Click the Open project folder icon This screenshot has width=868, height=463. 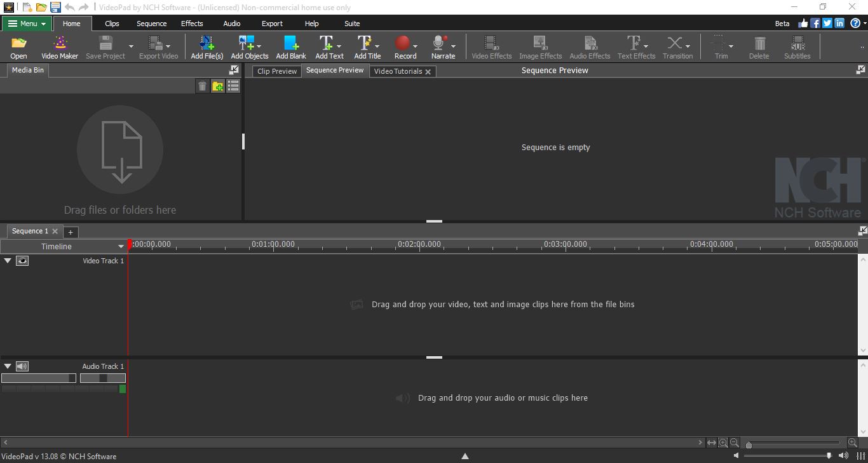(19, 43)
